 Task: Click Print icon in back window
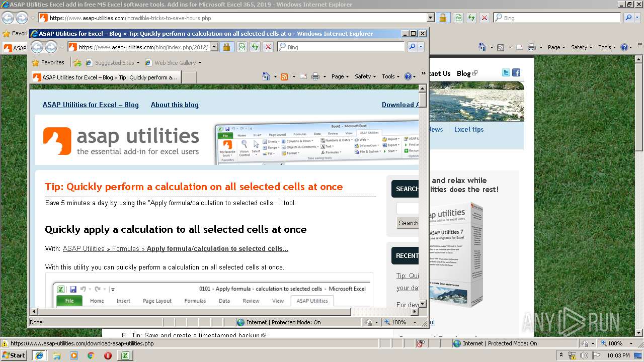click(x=532, y=47)
